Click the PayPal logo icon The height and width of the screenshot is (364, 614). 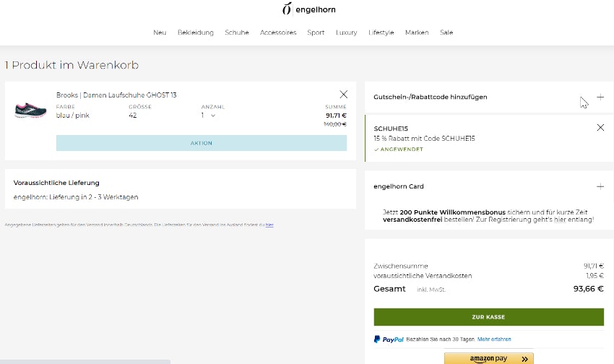[389, 339]
